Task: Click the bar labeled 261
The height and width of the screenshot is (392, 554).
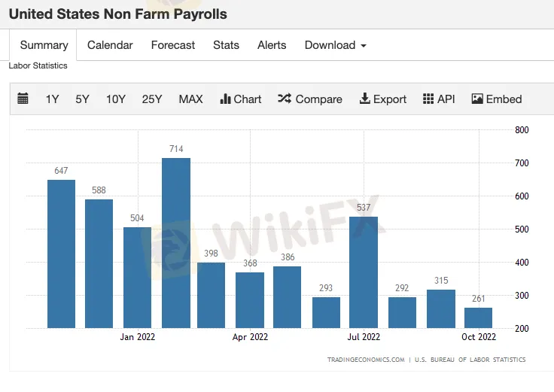Action: click(x=479, y=318)
